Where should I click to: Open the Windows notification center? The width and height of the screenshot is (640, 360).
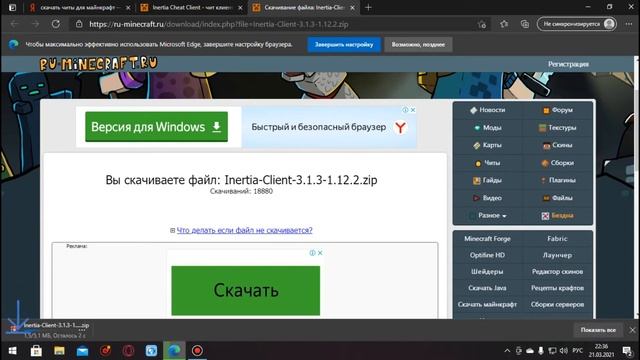[627, 351]
